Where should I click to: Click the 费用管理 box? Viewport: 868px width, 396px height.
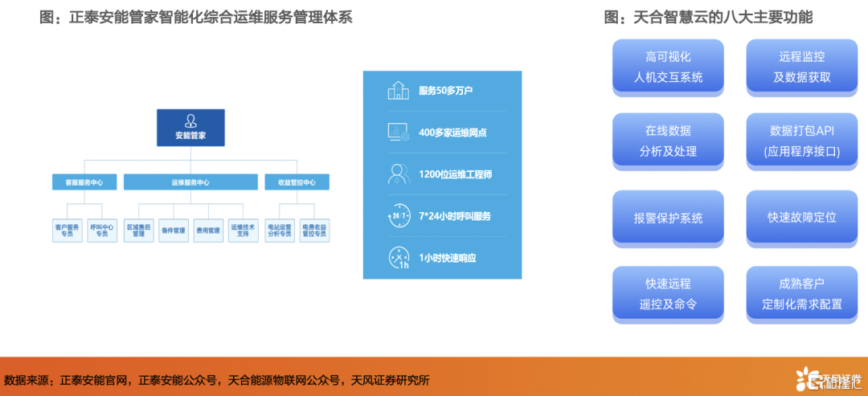click(x=209, y=231)
